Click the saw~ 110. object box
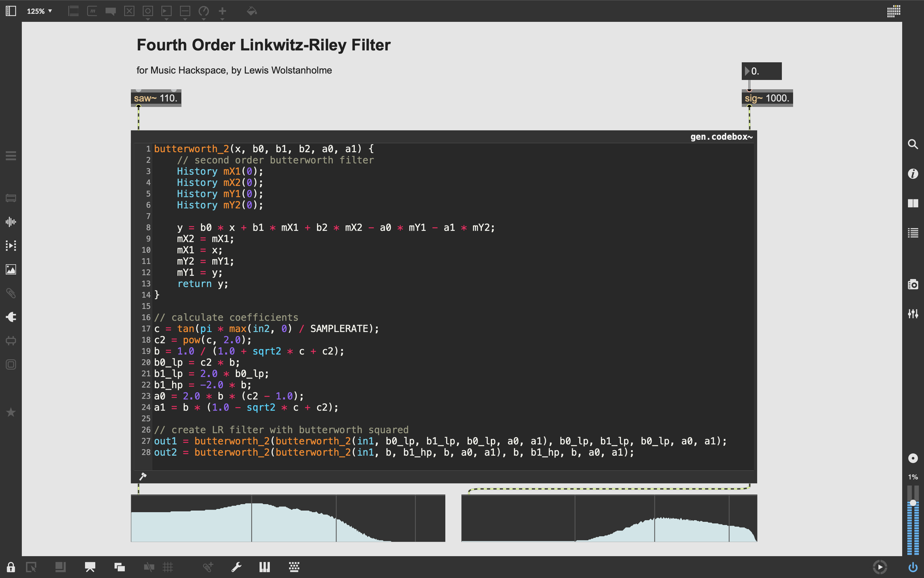Viewport: 924px width, 578px height. tap(155, 98)
